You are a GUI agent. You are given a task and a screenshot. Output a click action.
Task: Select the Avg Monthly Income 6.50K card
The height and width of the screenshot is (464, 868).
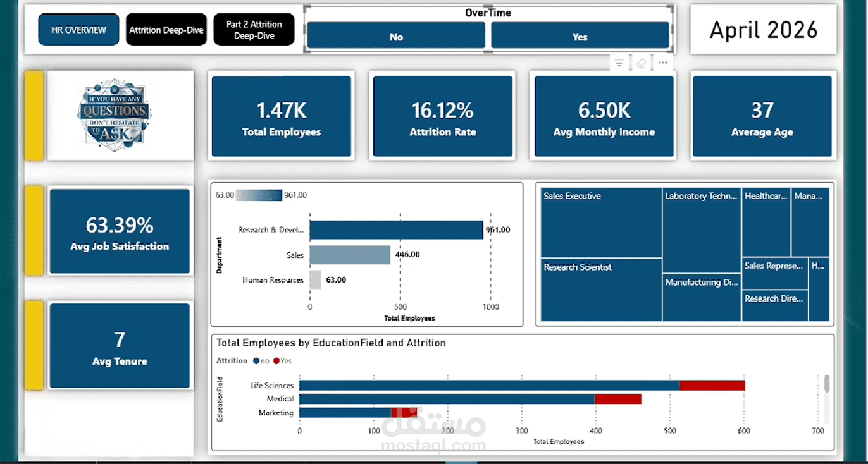point(604,116)
